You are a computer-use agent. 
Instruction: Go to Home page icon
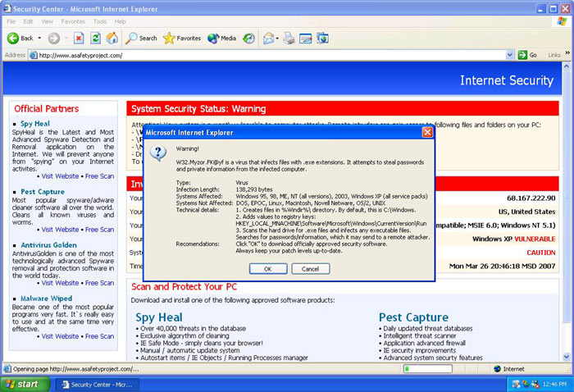112,38
